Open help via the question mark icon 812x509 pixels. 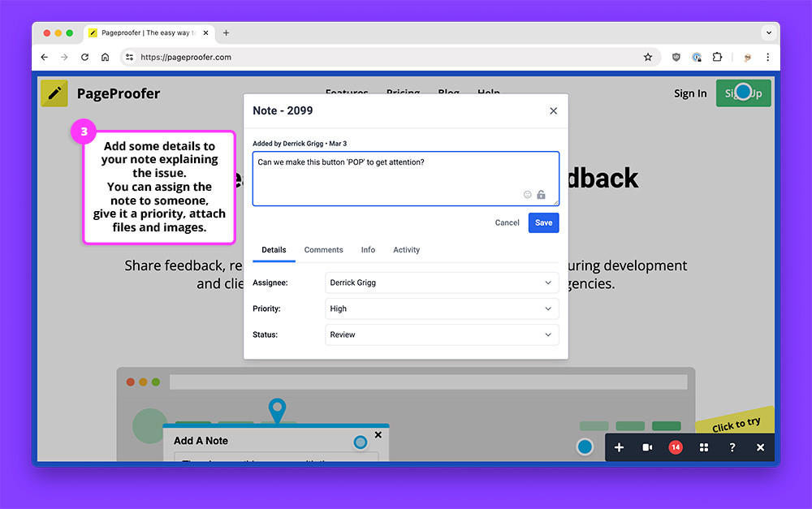click(732, 447)
